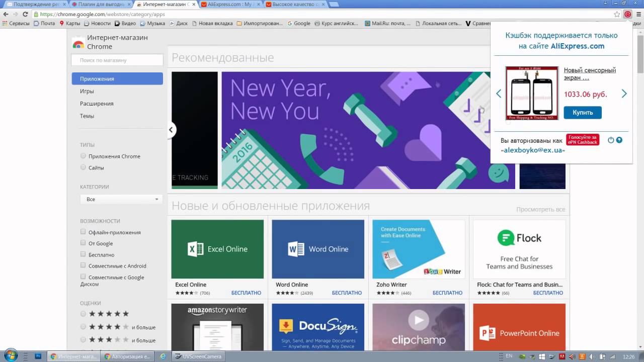Enable the 'Офлайн-приложения' checkbox
The image size is (644, 362).
click(x=83, y=232)
